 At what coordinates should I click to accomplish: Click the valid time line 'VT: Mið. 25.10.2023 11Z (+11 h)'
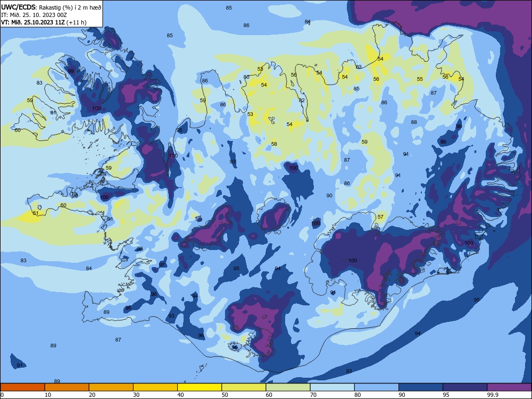[44, 22]
